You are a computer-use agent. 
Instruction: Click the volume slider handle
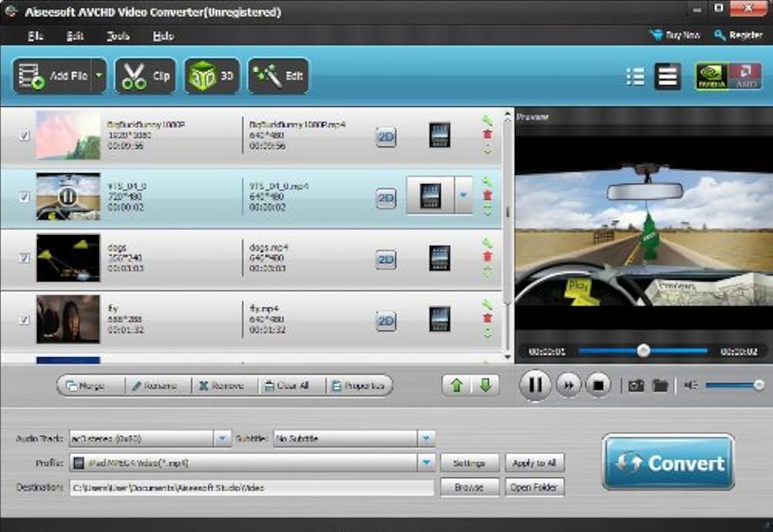759,385
